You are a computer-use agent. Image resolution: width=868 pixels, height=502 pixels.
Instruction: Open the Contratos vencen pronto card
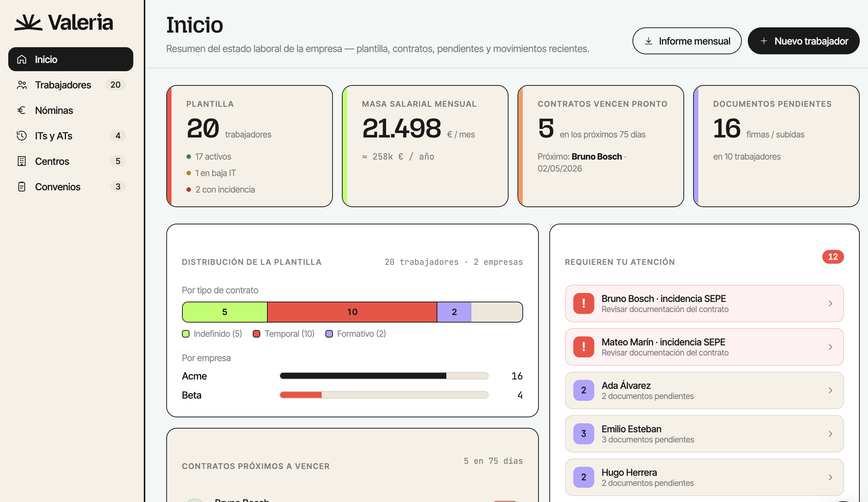coord(601,146)
